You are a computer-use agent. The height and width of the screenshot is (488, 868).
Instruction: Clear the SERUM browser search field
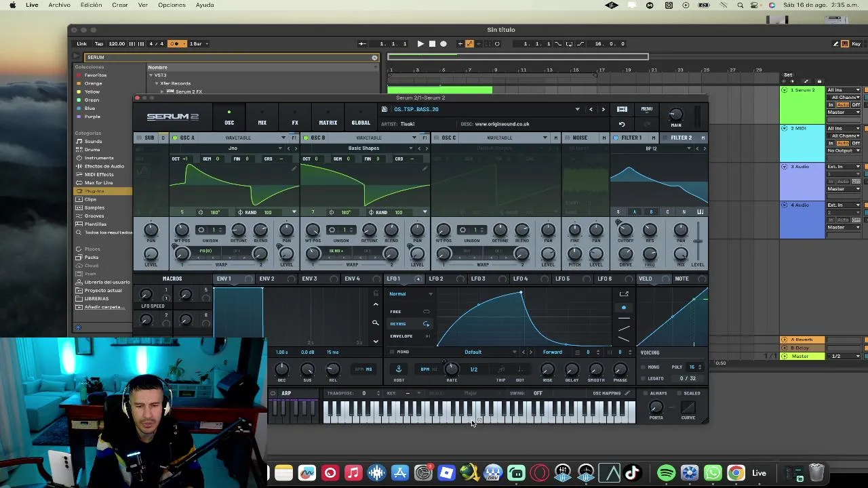point(374,58)
